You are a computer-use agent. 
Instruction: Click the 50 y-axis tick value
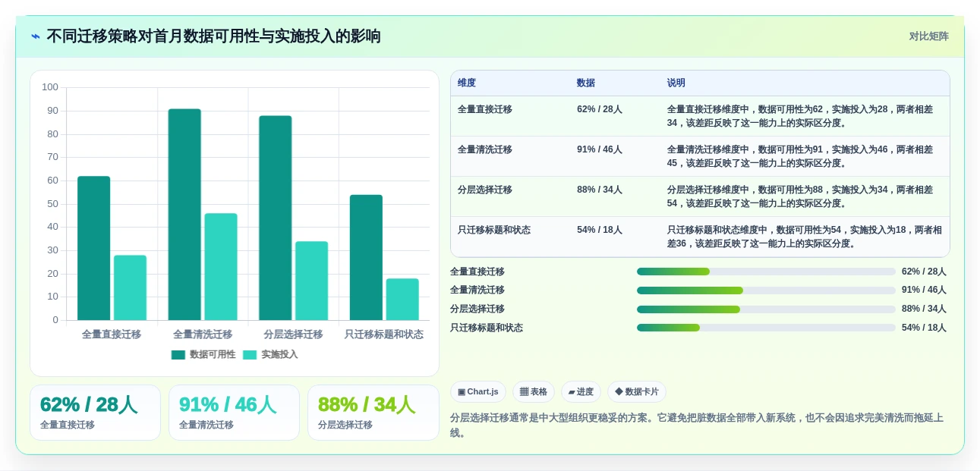(x=52, y=203)
